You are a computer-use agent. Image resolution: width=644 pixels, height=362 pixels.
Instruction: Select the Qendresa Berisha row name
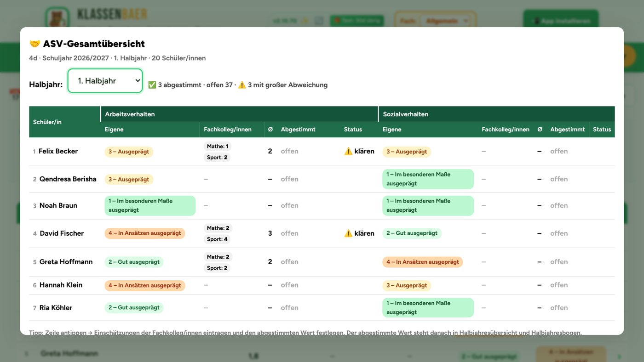[68, 179]
